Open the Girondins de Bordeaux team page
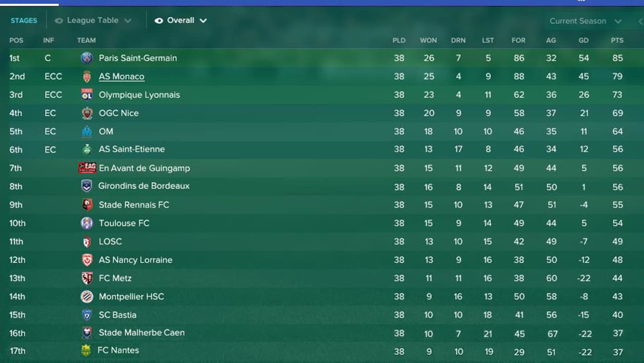 pyautogui.click(x=144, y=186)
